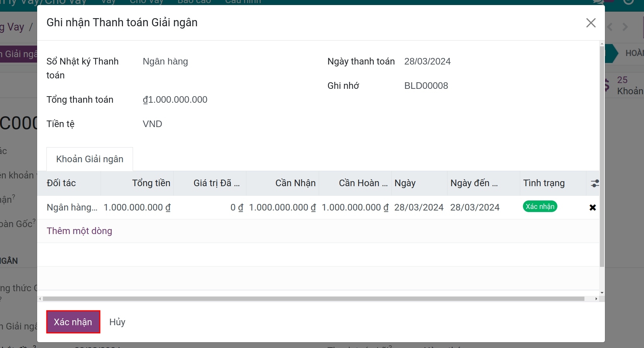The width and height of the screenshot is (644, 348).
Task: Go to next record arrow
Action: (625, 27)
